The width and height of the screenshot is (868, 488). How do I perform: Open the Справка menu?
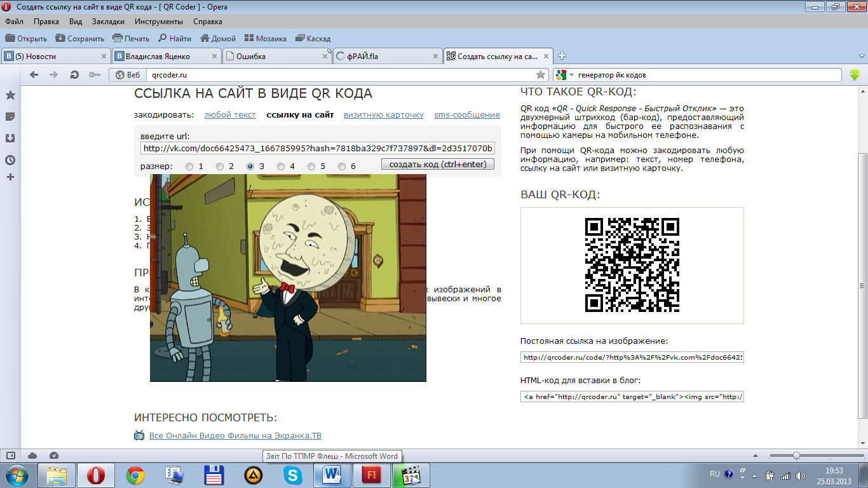point(207,22)
